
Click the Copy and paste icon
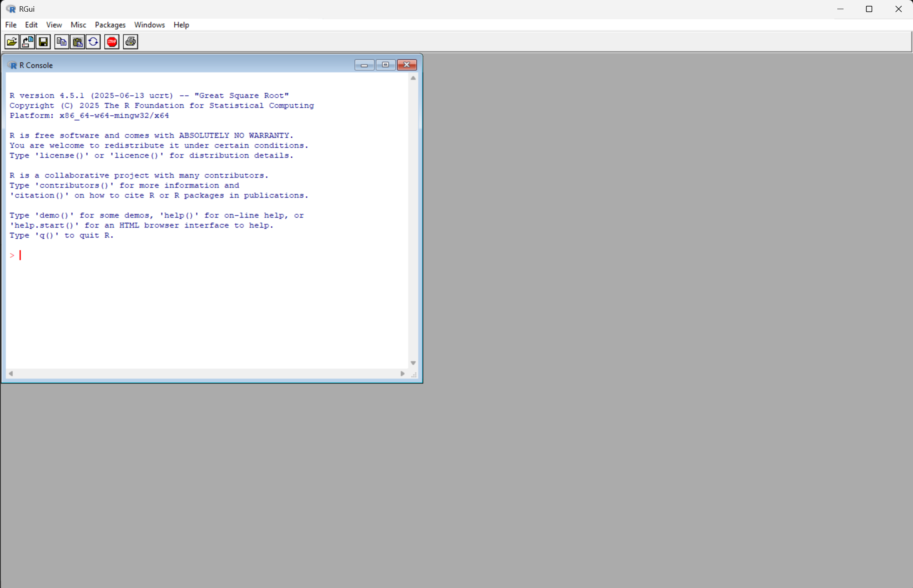93,42
